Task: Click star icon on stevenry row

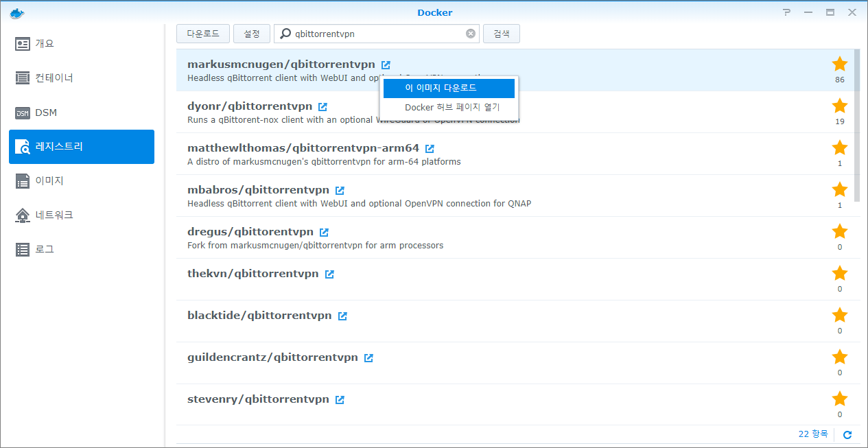Action: tap(840, 399)
